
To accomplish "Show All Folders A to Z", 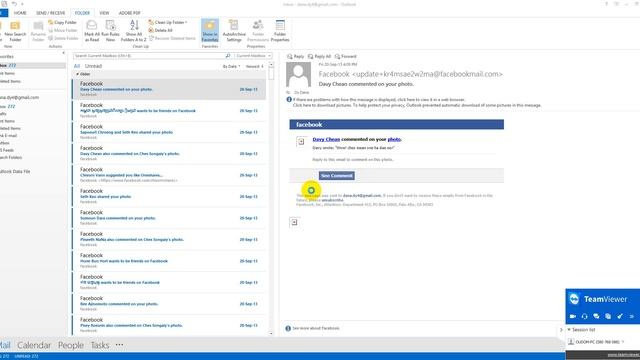I will click(x=133, y=31).
